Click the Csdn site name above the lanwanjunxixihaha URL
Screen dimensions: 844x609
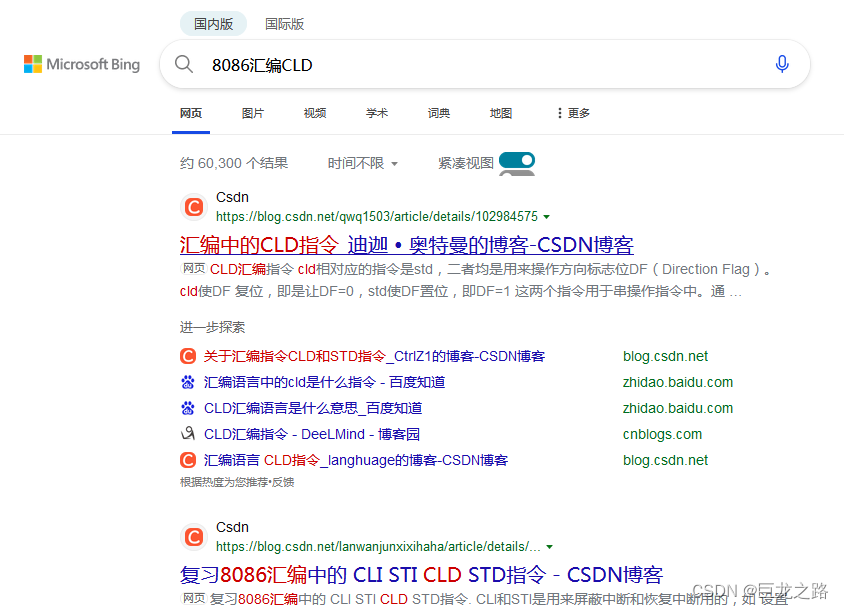232,527
